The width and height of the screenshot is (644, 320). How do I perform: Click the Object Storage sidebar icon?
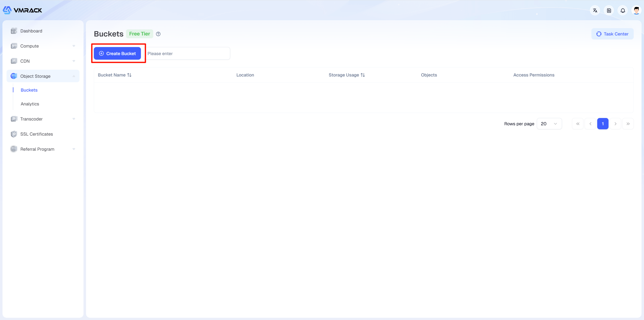[14, 76]
